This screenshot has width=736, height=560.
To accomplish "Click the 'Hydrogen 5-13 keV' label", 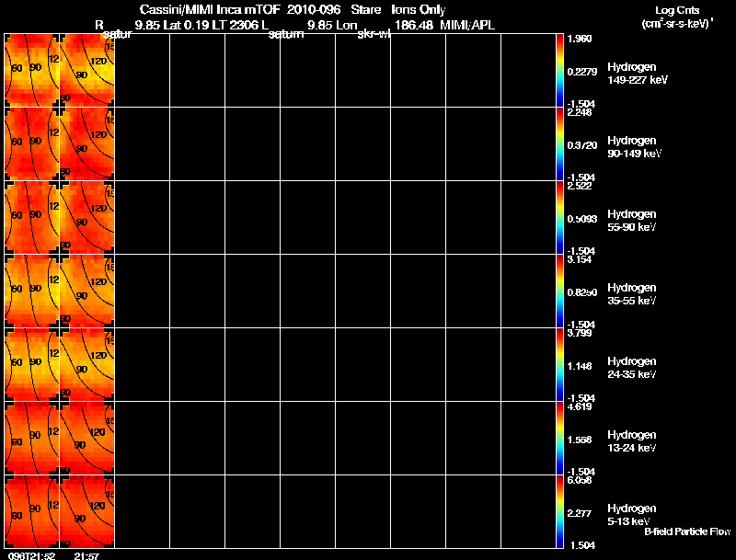I will click(x=632, y=515).
